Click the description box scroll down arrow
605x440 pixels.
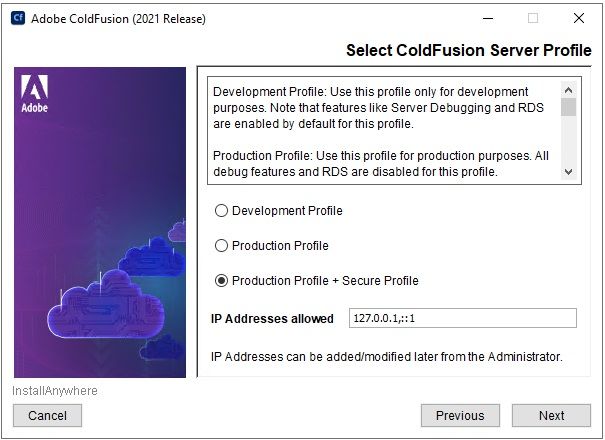568,172
